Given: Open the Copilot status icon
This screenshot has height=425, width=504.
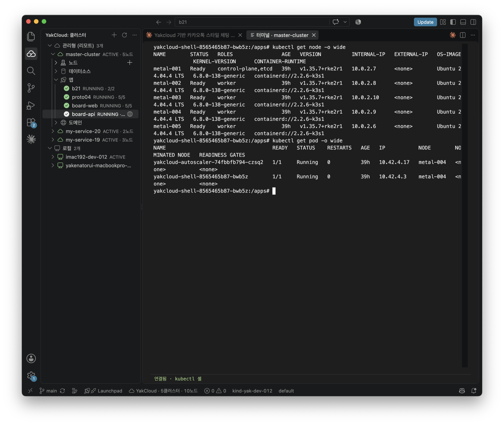Looking at the screenshot, I should 462,391.
